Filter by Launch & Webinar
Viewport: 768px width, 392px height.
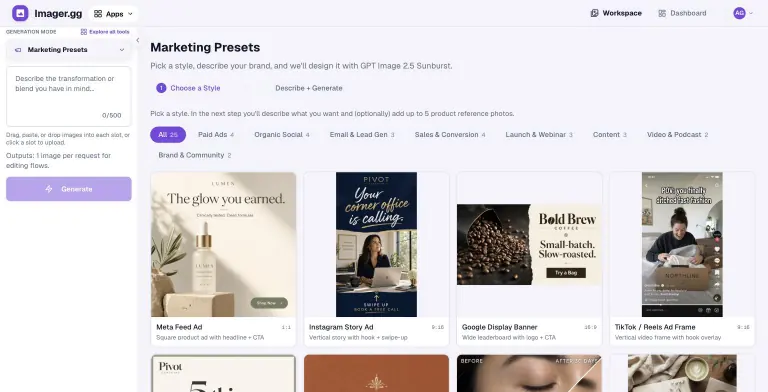(539, 135)
